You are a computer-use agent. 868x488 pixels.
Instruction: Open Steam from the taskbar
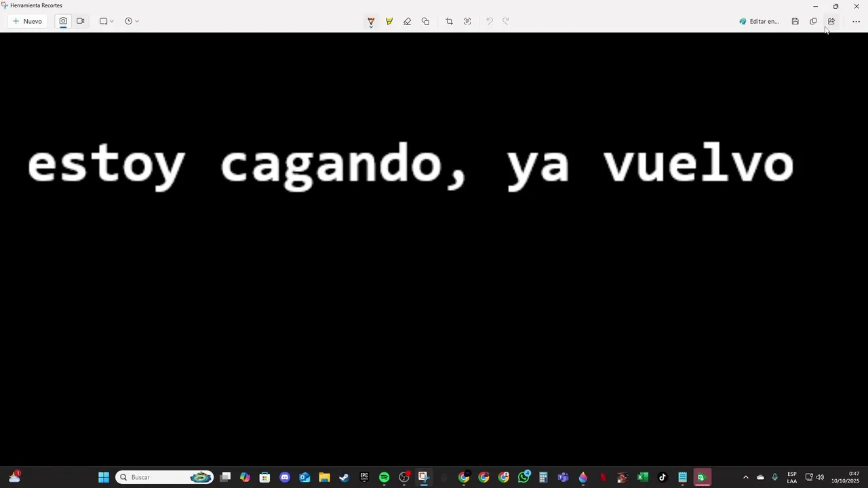pyautogui.click(x=344, y=477)
